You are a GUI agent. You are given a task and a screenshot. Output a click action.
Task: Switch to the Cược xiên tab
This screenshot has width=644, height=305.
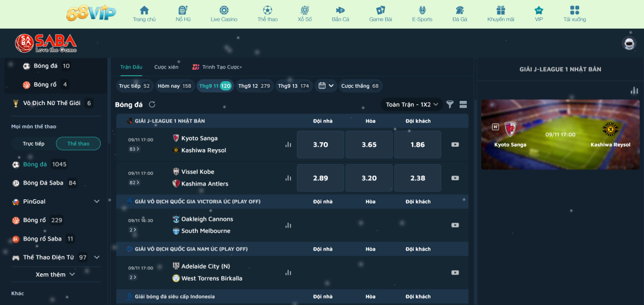[x=166, y=67]
